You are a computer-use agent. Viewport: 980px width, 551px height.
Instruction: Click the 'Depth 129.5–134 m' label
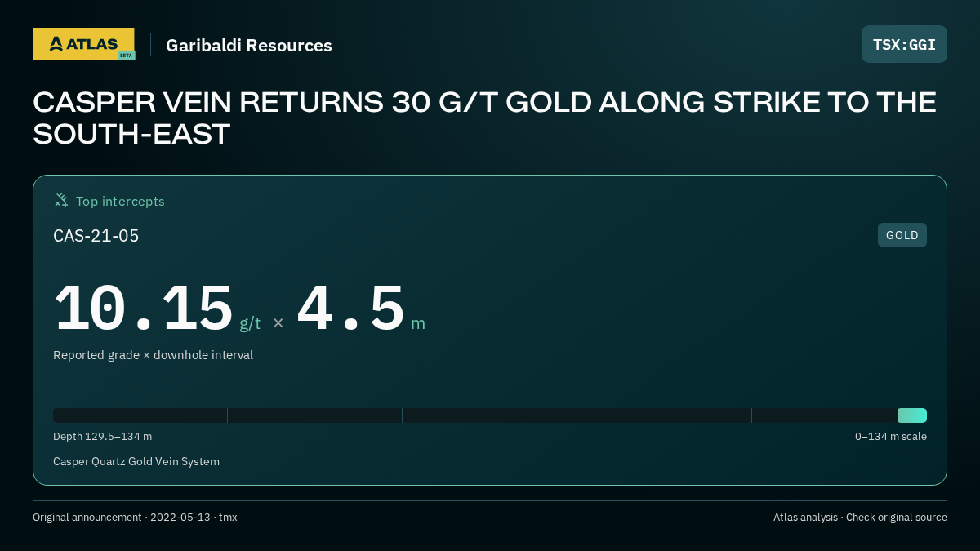click(102, 437)
